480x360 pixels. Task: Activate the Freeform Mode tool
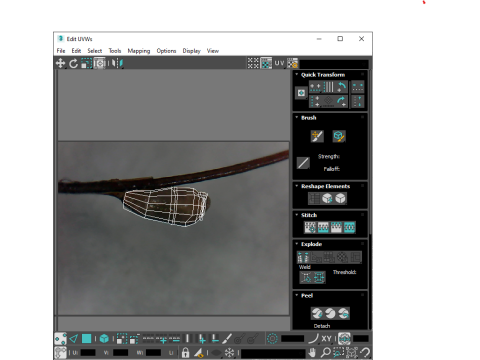(x=99, y=63)
